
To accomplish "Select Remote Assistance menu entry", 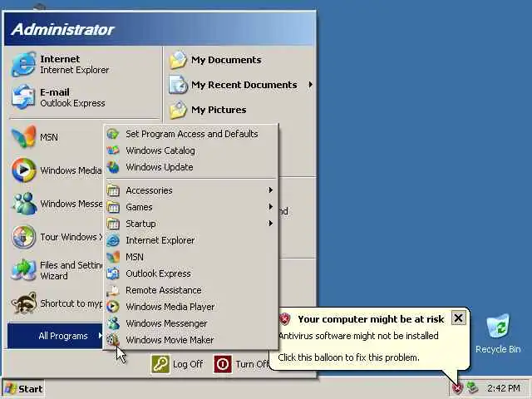I will [x=192, y=290].
